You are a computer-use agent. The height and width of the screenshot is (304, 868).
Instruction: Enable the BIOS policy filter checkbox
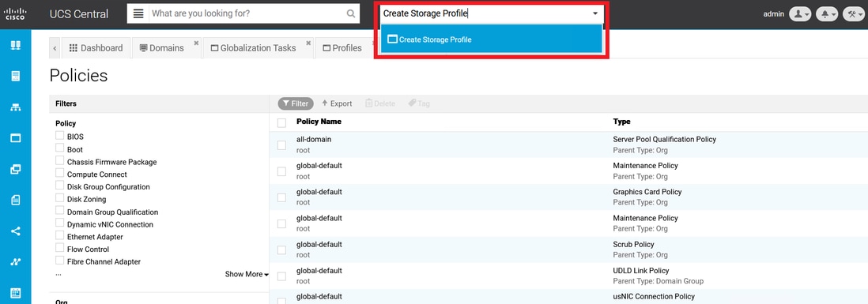(60, 136)
